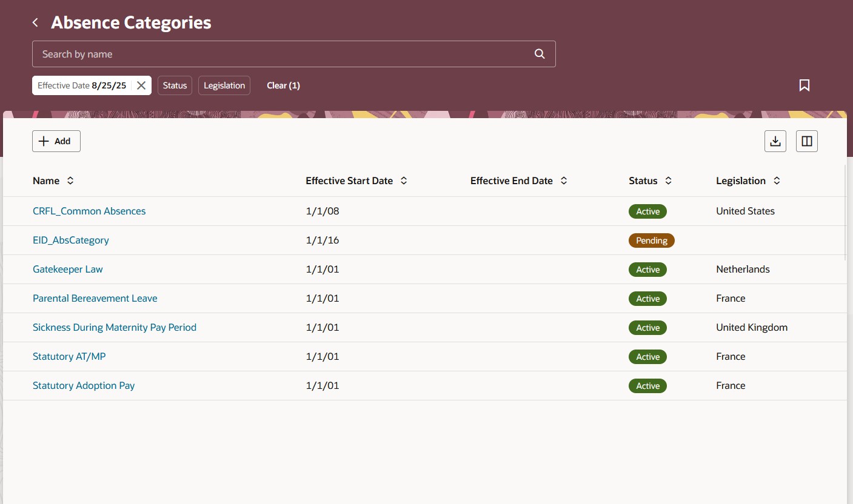The image size is (853, 504).
Task: Open the Statutory Adoption Pay category
Action: pos(84,385)
